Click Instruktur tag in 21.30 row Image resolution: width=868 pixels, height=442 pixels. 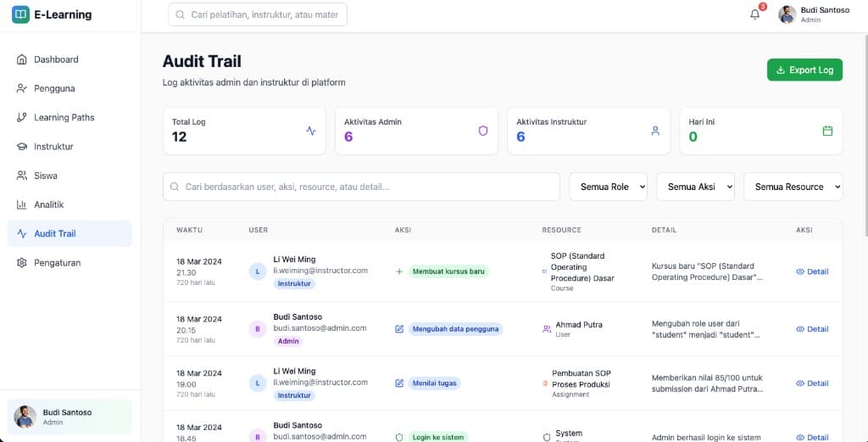[x=294, y=283]
